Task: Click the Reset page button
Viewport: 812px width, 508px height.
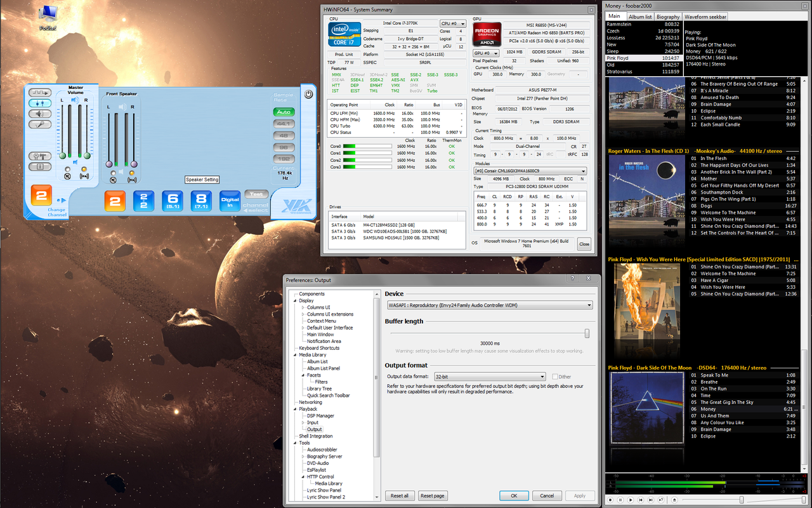Action: point(433,495)
